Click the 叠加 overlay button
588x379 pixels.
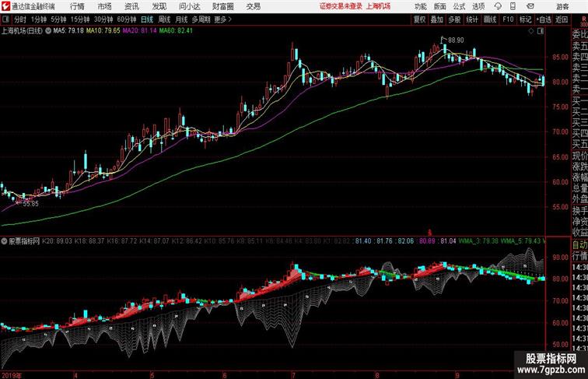pyautogui.click(x=437, y=19)
